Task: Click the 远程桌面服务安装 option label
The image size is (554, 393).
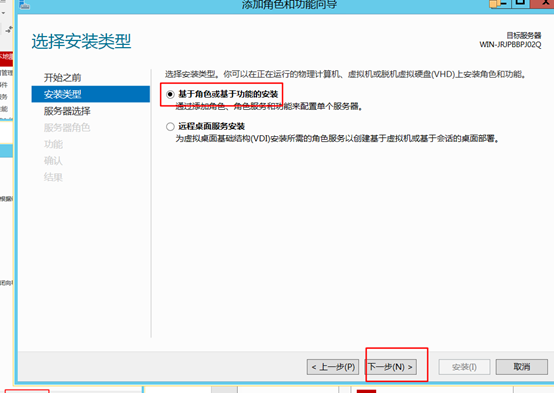Action: 211,126
